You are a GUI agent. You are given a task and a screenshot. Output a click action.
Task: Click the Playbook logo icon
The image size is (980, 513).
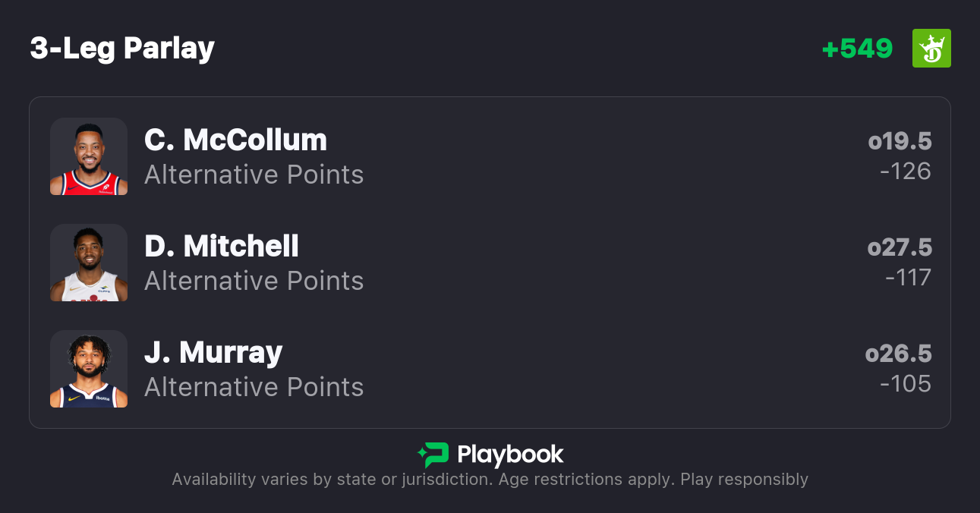(x=433, y=455)
